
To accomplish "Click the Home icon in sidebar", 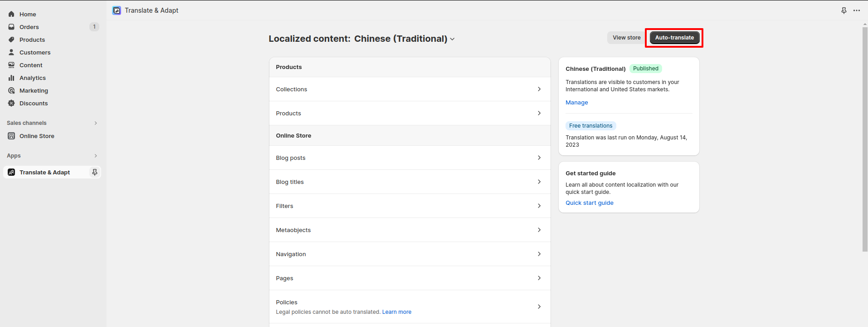I will pyautogui.click(x=11, y=14).
